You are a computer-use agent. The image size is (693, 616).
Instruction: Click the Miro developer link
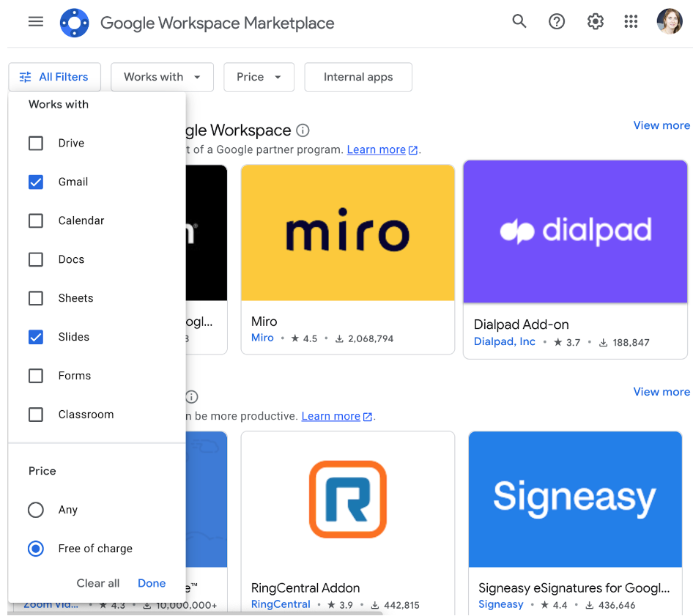pyautogui.click(x=262, y=338)
